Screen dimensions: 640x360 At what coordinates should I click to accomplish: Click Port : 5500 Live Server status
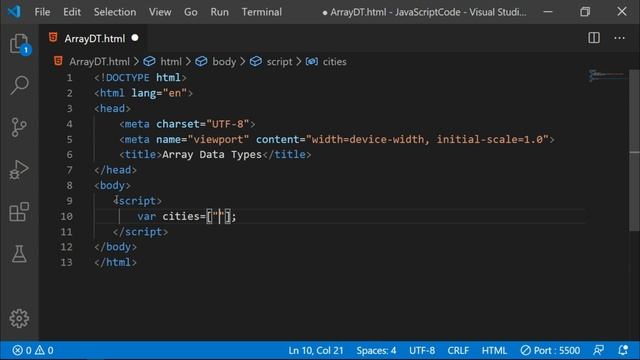[x=550, y=350]
